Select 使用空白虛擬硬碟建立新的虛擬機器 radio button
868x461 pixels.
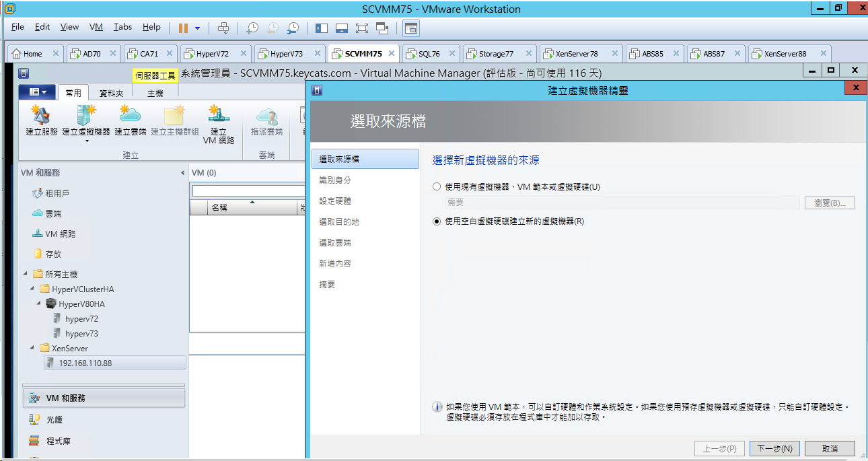[437, 221]
